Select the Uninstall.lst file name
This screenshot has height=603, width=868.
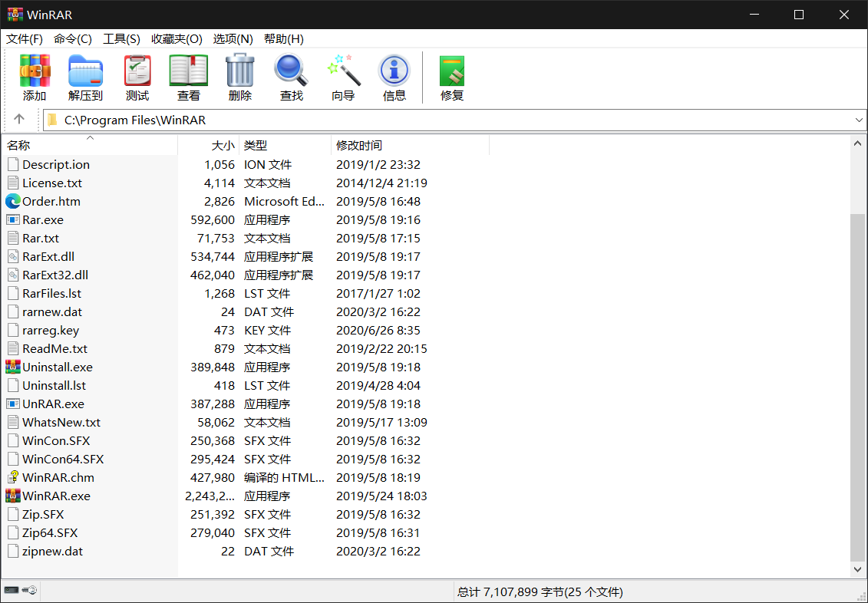(54, 386)
